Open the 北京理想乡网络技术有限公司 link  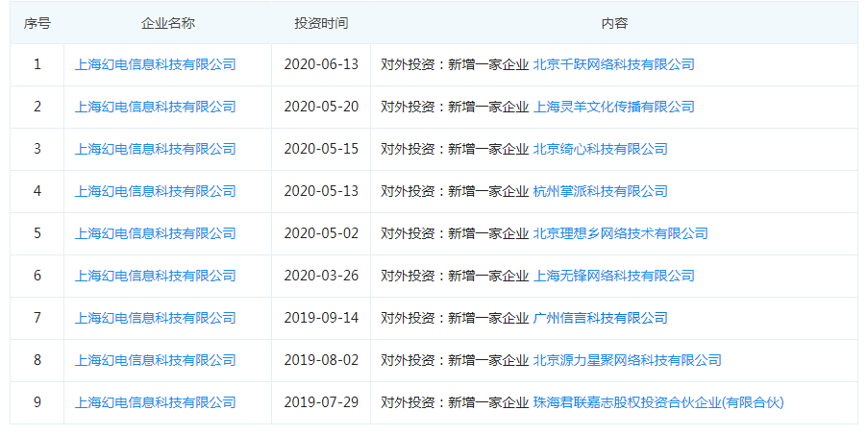pyautogui.click(x=620, y=233)
